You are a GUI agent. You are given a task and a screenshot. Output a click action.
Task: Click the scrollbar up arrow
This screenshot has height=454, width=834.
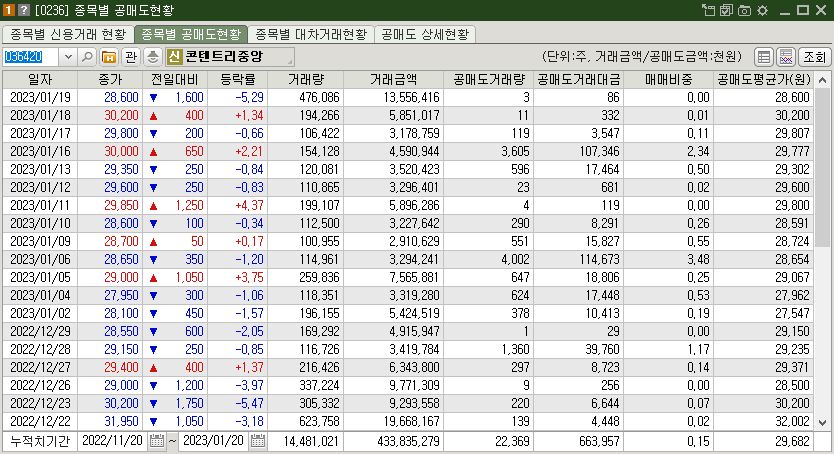click(823, 80)
